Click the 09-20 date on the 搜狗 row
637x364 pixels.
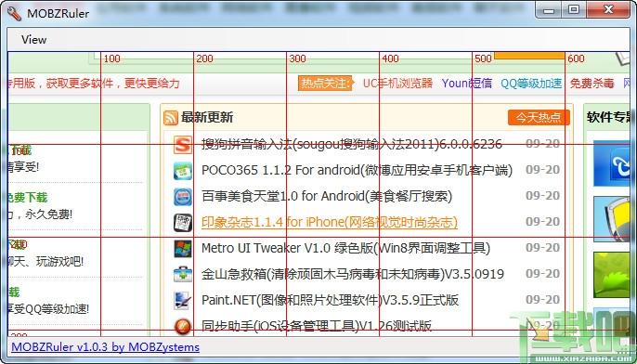[x=542, y=144]
